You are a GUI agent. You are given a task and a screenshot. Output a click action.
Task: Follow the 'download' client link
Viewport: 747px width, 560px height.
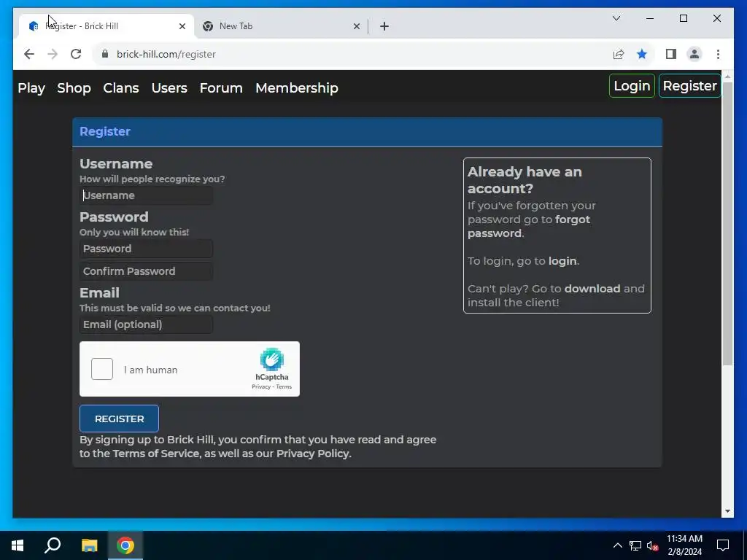[592, 289]
